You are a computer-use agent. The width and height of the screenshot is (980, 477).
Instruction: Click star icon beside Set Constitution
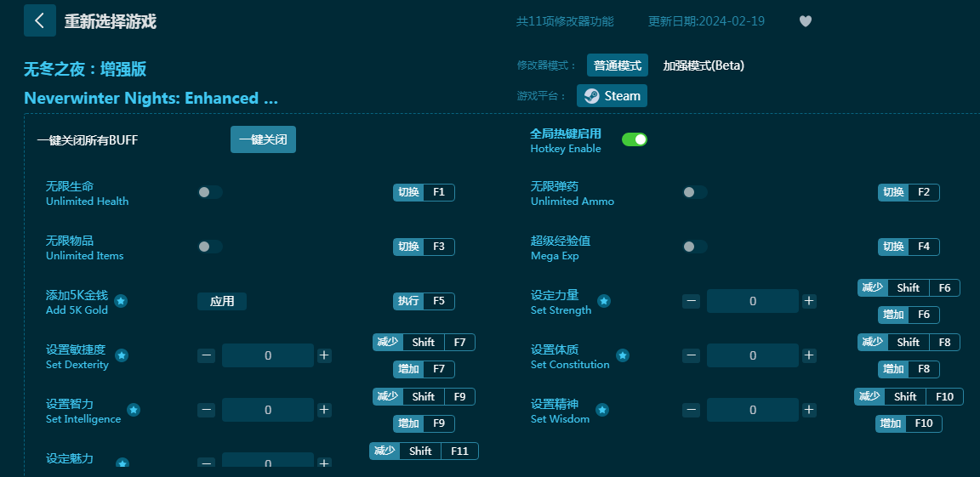click(x=623, y=355)
